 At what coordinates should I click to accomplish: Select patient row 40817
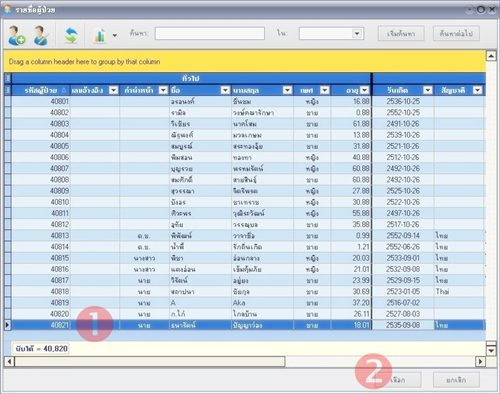[x=245, y=280]
